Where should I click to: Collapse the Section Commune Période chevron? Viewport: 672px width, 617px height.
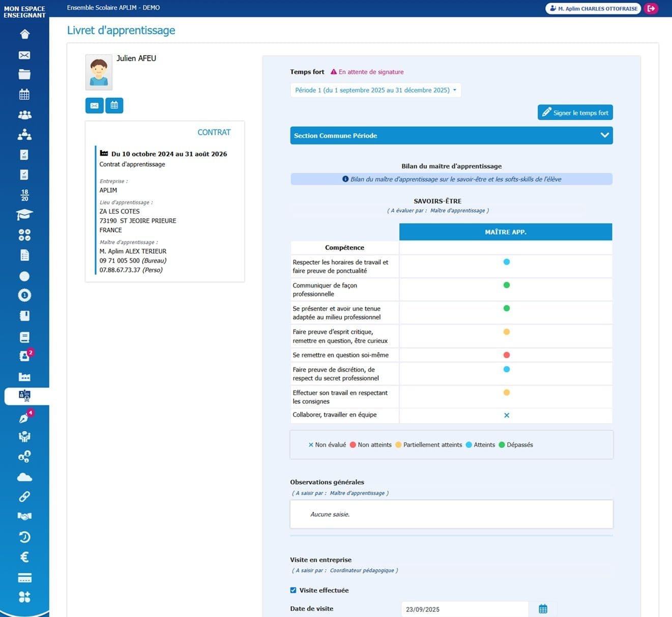click(604, 135)
